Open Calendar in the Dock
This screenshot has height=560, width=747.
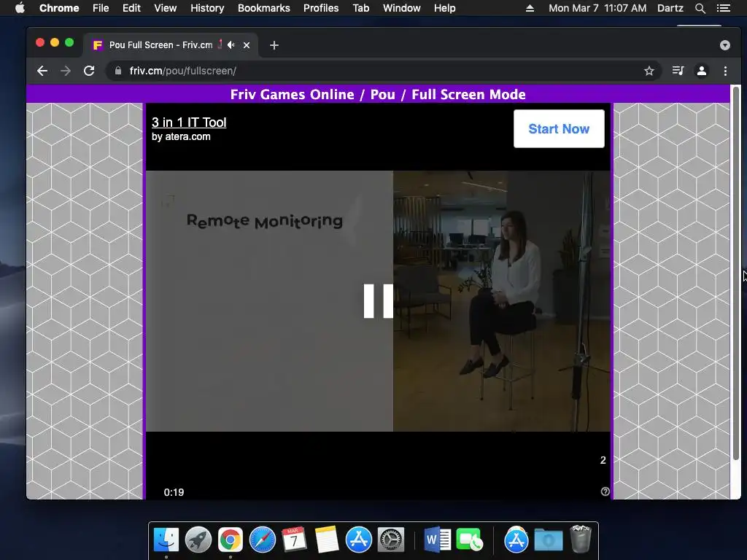[294, 540]
